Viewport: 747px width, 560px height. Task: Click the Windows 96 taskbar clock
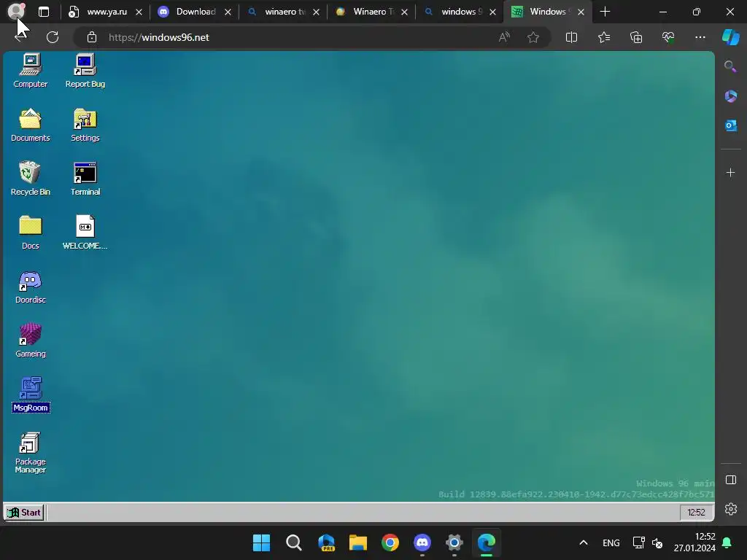(x=696, y=513)
